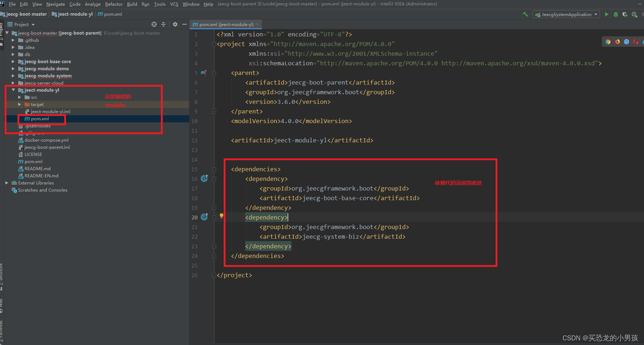Select the pom.xml (jeect-module-yl) editor tab
Viewport: 644px width, 345px height.
[225, 24]
